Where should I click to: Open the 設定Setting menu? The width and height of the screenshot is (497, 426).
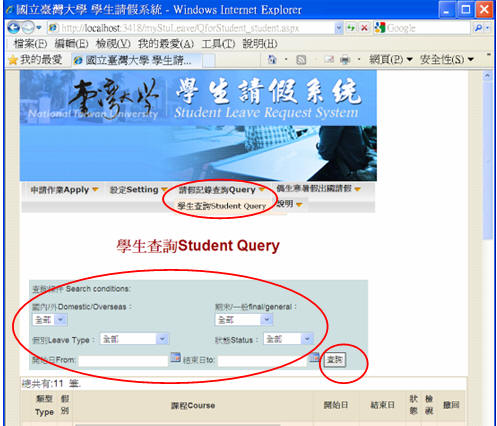pyautogui.click(x=138, y=190)
